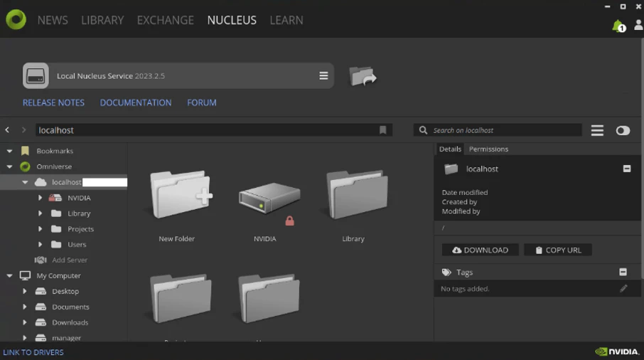Collapse the localhost details section
Image resolution: width=644 pixels, height=360 pixels.
pyautogui.click(x=627, y=169)
